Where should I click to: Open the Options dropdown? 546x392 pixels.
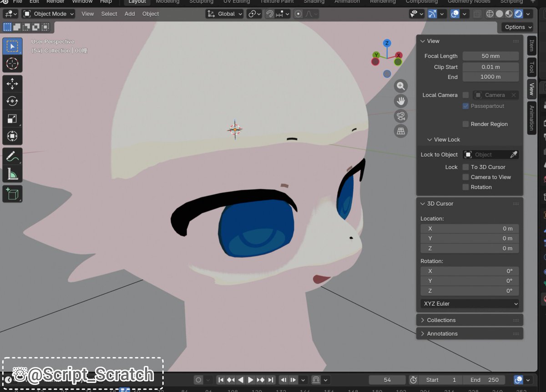click(518, 27)
